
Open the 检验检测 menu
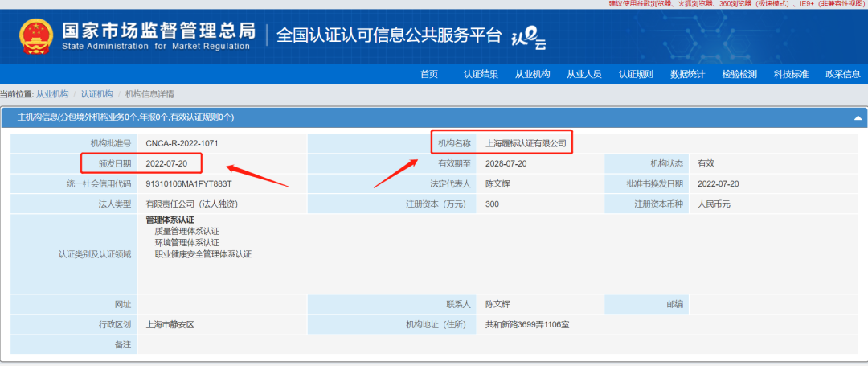[739, 74]
